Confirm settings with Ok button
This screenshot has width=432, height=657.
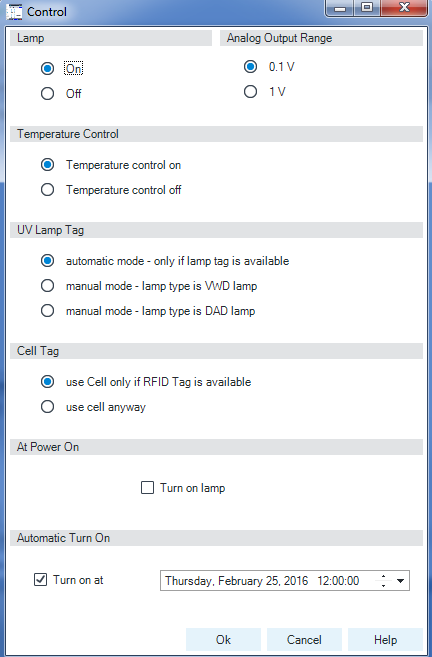point(223,640)
